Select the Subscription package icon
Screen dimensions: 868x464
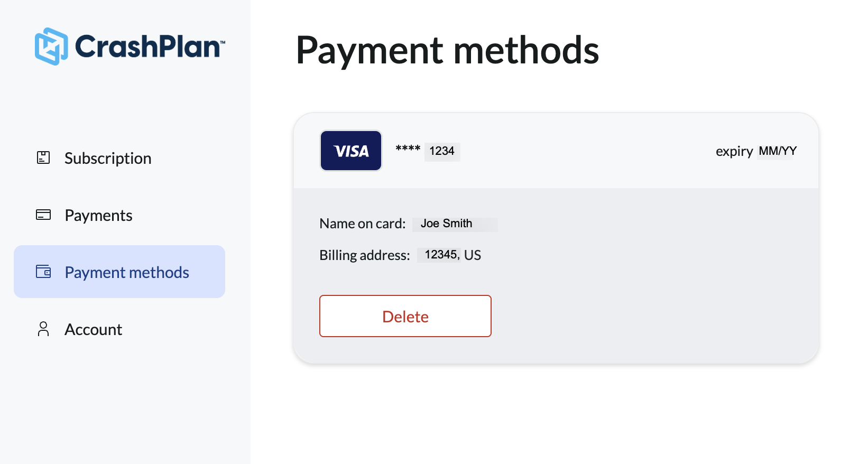tap(43, 157)
